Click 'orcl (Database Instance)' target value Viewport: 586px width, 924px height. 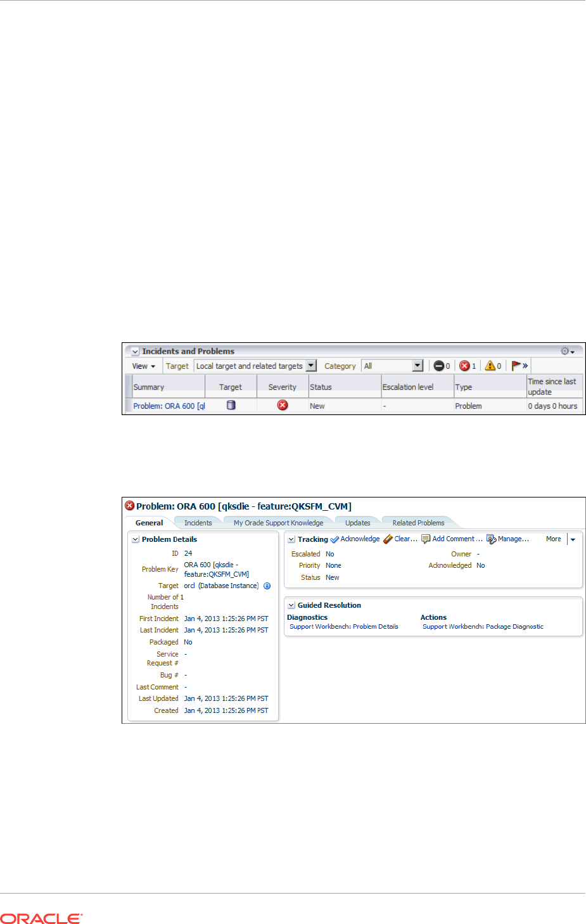click(x=221, y=586)
